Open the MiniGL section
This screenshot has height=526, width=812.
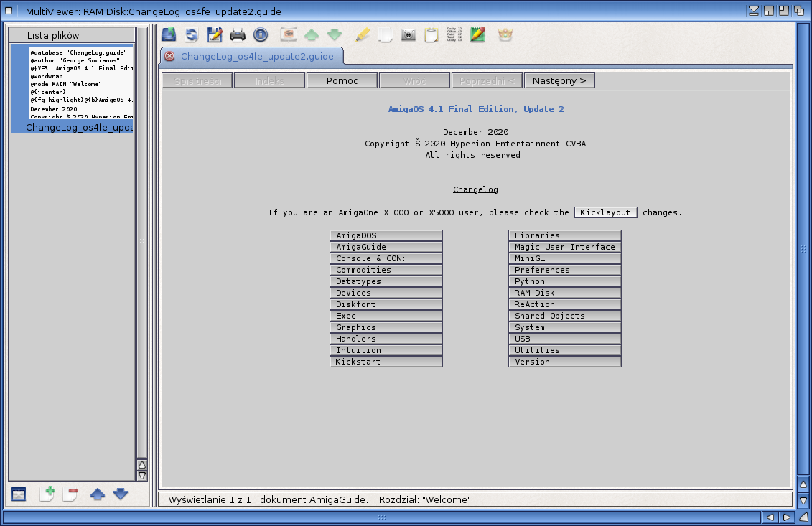[564, 258]
